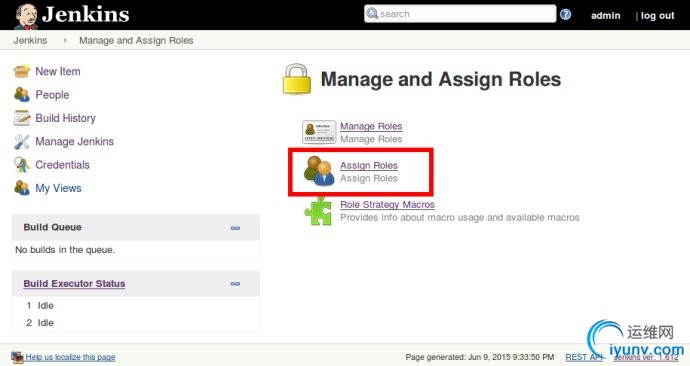Click the Manage Jenkins tools icon

[x=22, y=141]
